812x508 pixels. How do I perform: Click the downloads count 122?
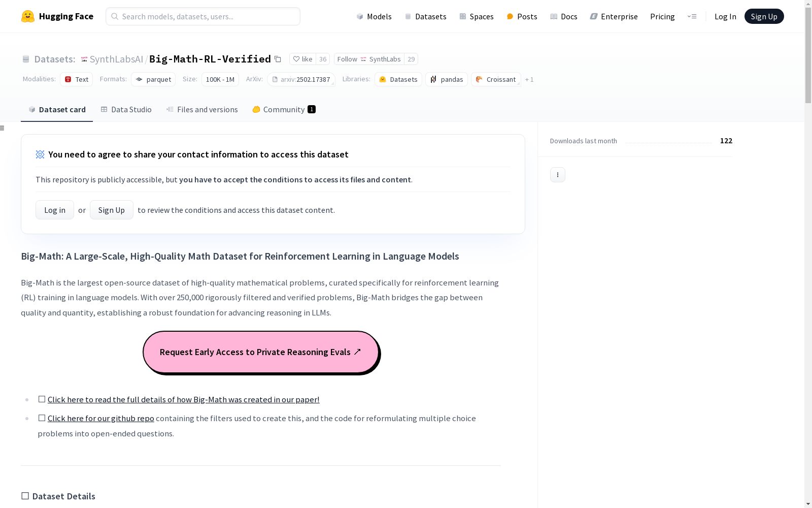tap(726, 141)
